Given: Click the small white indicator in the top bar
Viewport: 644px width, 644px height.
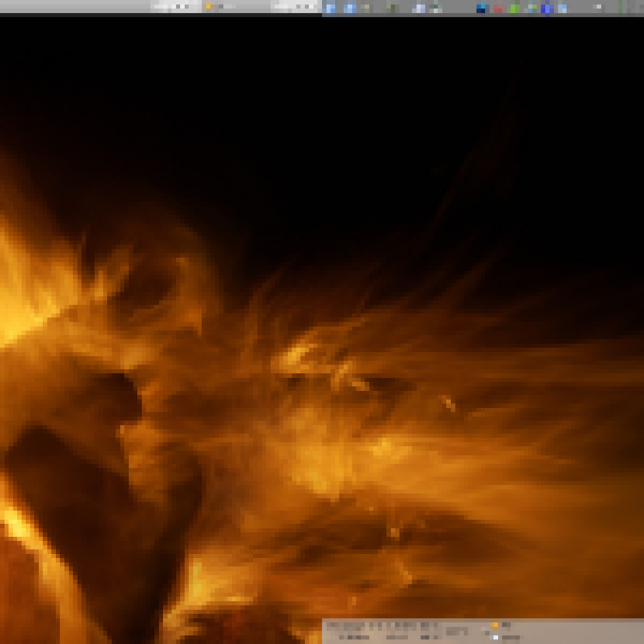Looking at the screenshot, I should 598,7.
